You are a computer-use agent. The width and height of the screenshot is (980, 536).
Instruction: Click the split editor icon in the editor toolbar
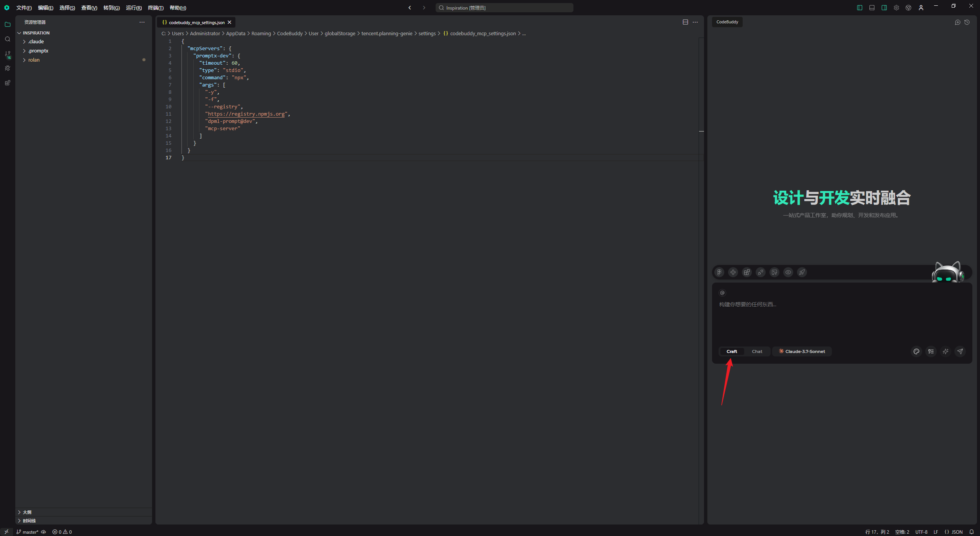[685, 22]
